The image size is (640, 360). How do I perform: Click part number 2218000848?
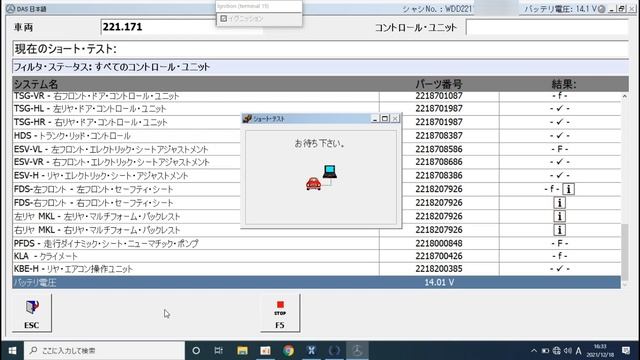439,243
